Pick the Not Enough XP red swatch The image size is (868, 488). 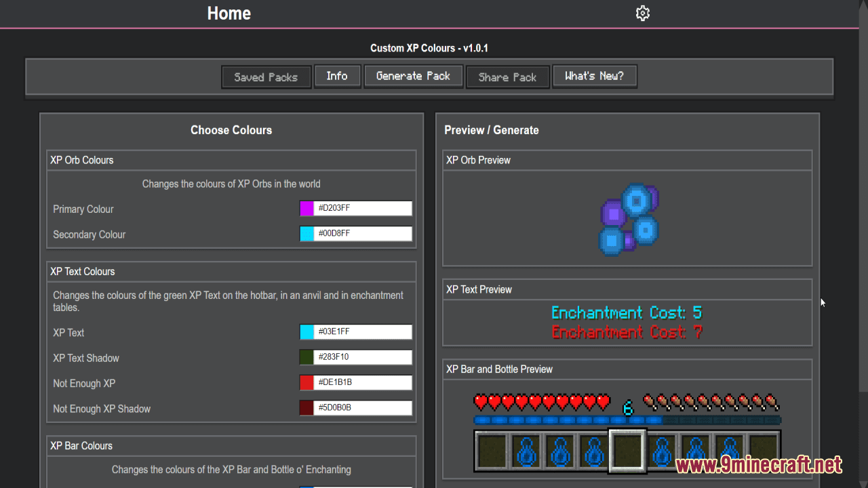[307, 383]
